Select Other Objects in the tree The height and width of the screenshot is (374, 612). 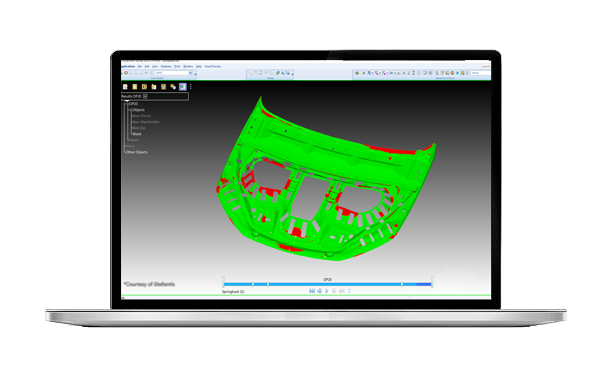137,152
